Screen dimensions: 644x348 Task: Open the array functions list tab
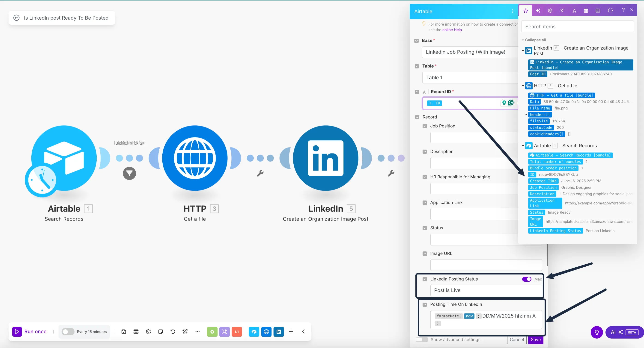tap(598, 11)
